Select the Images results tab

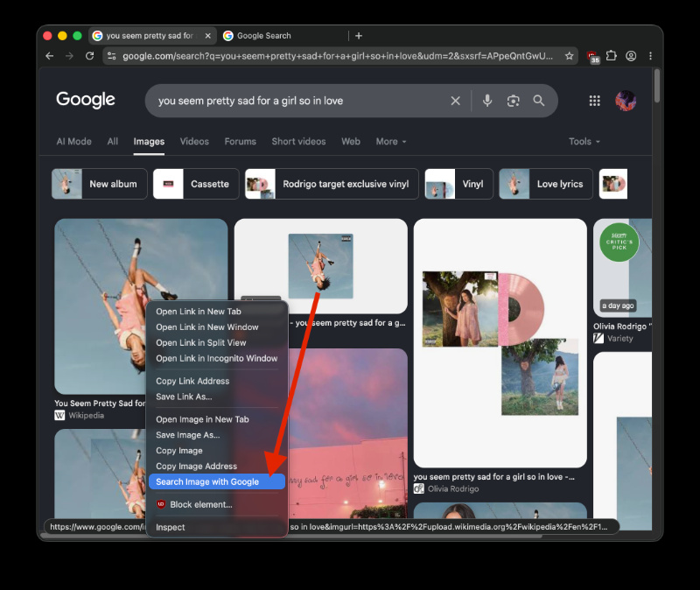coord(149,142)
